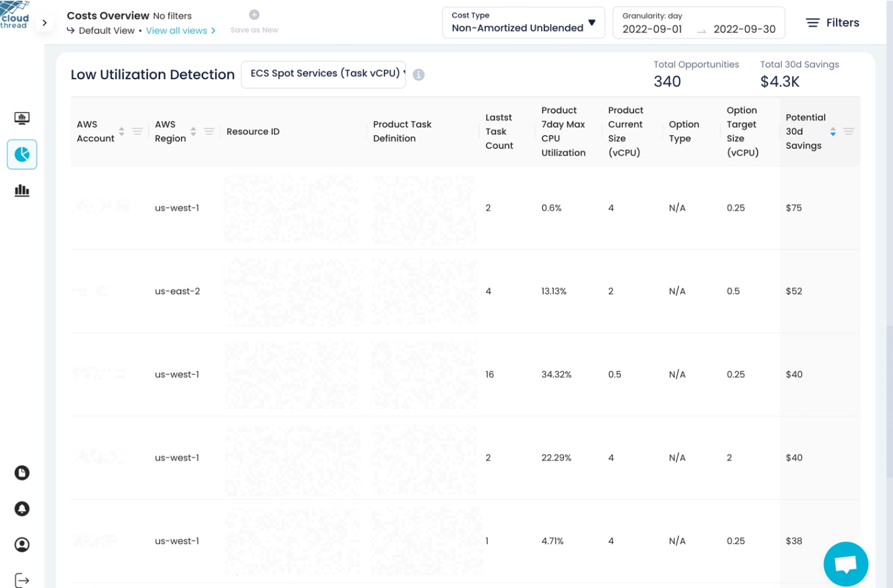
Task: Open the bar chart sidebar icon
Action: point(22,191)
